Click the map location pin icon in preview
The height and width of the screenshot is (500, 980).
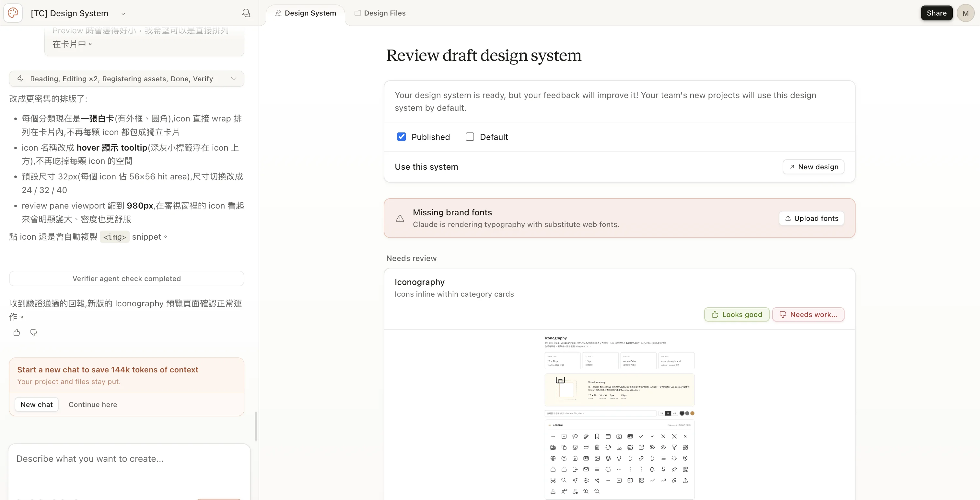click(685, 458)
